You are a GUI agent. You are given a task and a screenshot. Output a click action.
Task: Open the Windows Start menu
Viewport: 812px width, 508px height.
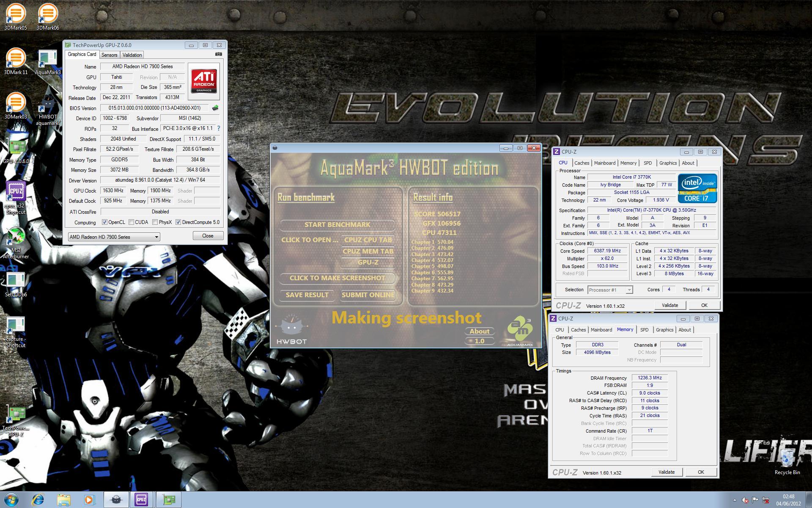(x=11, y=500)
